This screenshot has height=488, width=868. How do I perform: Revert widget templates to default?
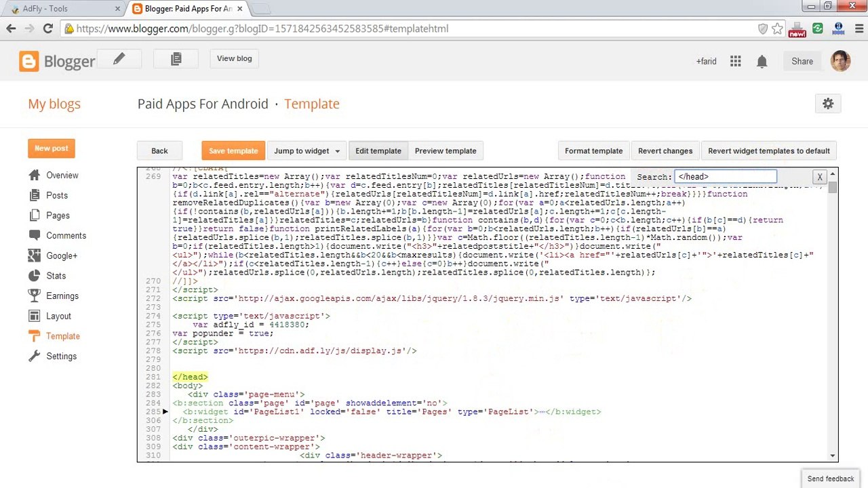(769, 151)
